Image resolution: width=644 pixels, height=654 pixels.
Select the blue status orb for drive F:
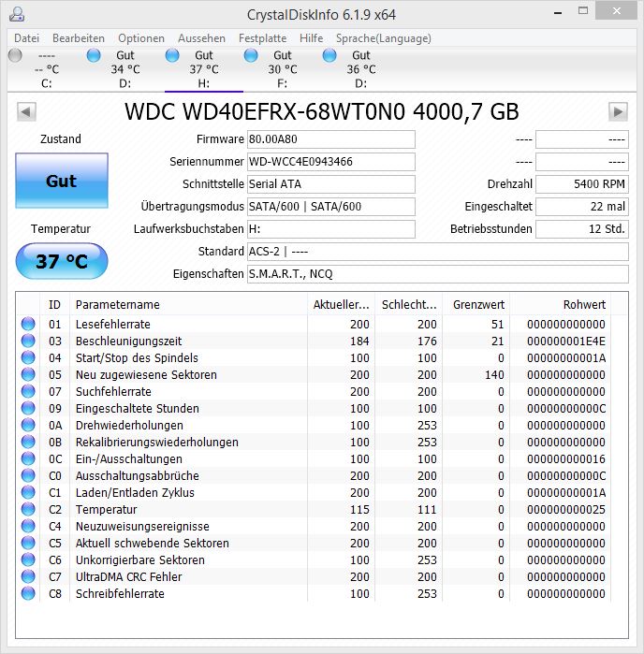[251, 55]
